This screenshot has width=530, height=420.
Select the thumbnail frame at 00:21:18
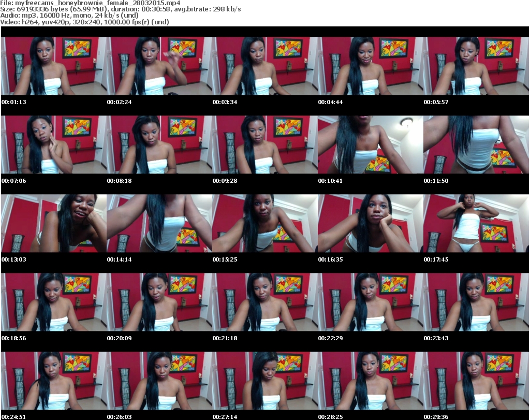tap(265, 302)
